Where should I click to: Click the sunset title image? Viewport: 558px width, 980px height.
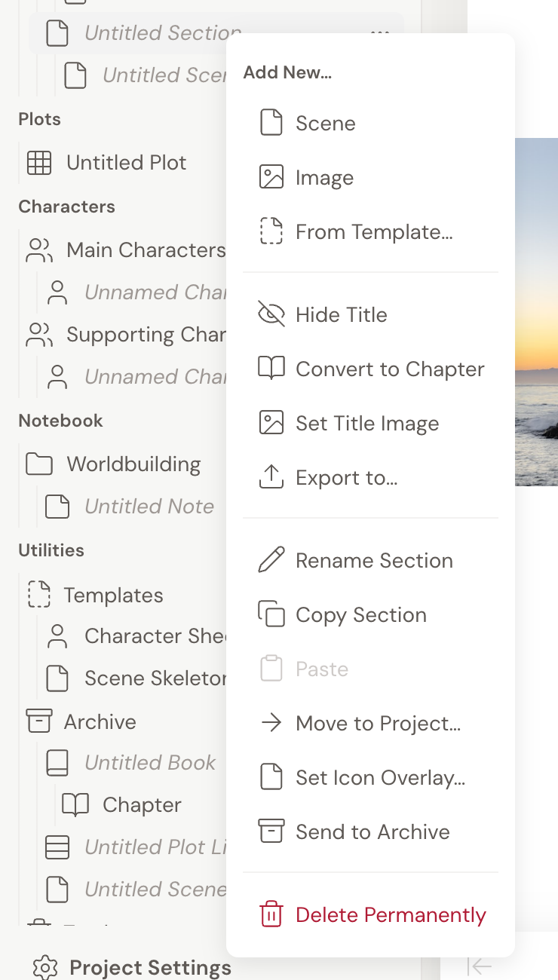point(536,311)
